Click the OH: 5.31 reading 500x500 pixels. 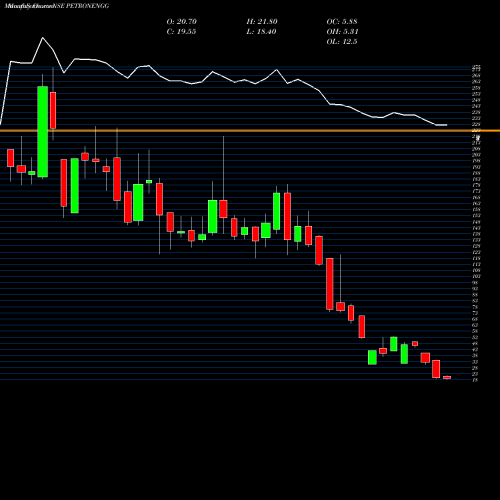point(342,32)
